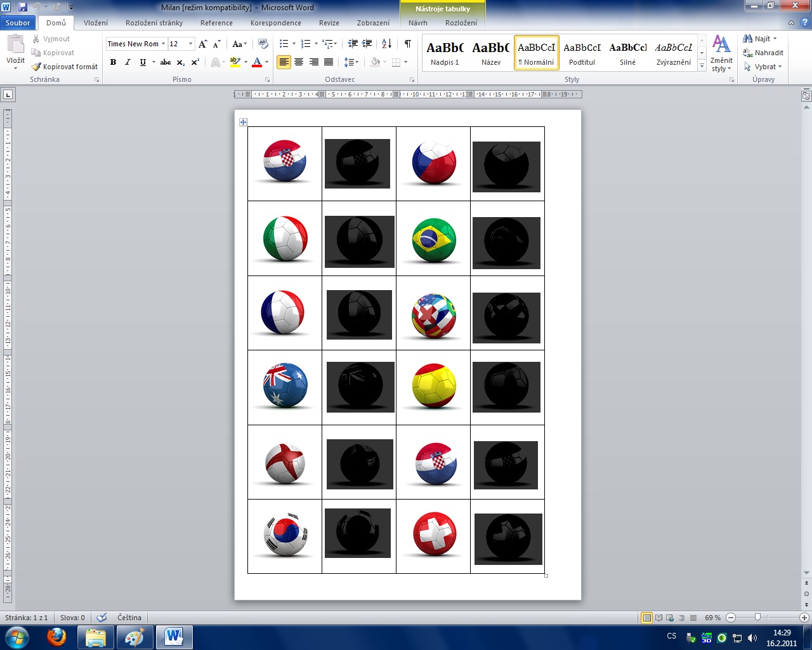Click the 69 % zoom level
This screenshot has height=650, width=812.
tap(713, 618)
